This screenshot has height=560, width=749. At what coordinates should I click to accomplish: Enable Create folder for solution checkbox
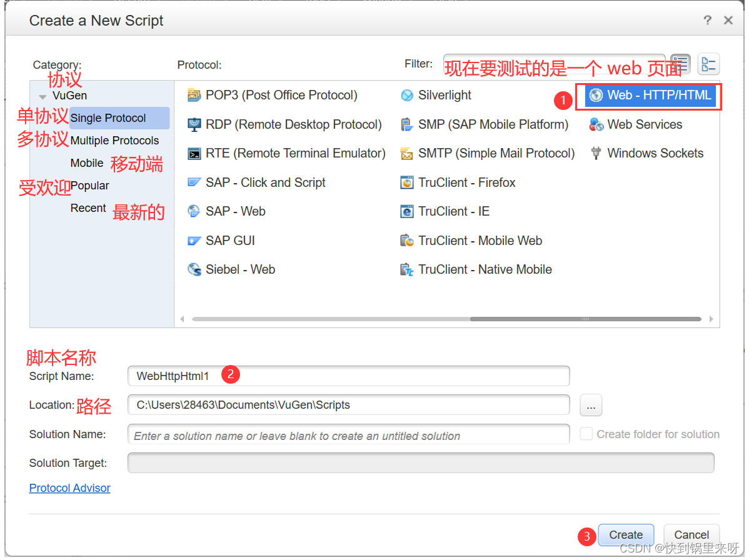(x=586, y=434)
